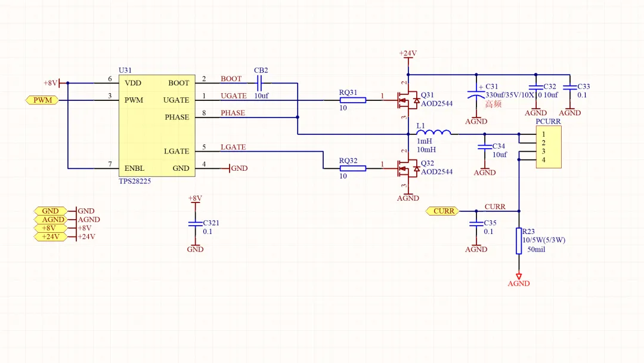Click the 10mH inductor value text
This screenshot has width=644, height=363.
click(x=426, y=150)
